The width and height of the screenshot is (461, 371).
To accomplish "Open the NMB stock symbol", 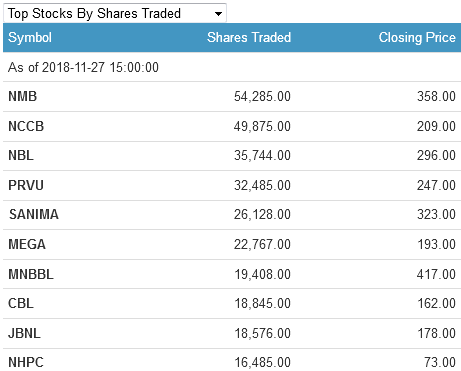I will click(22, 96).
